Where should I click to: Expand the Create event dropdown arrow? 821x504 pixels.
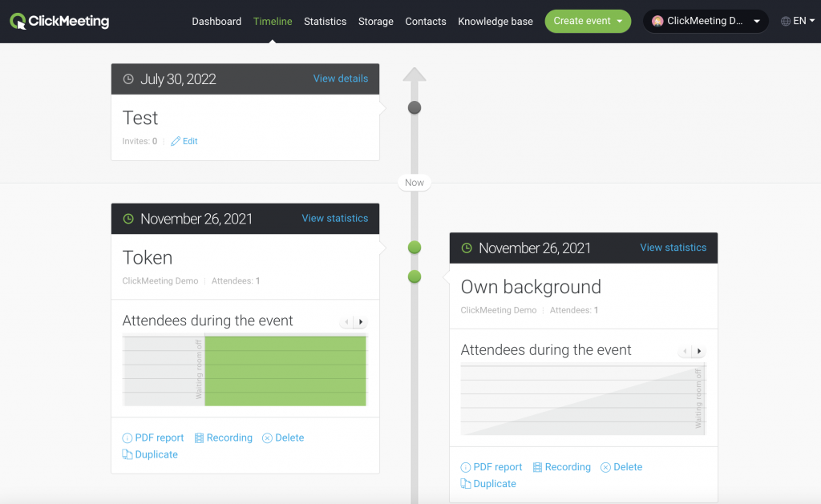tap(620, 22)
